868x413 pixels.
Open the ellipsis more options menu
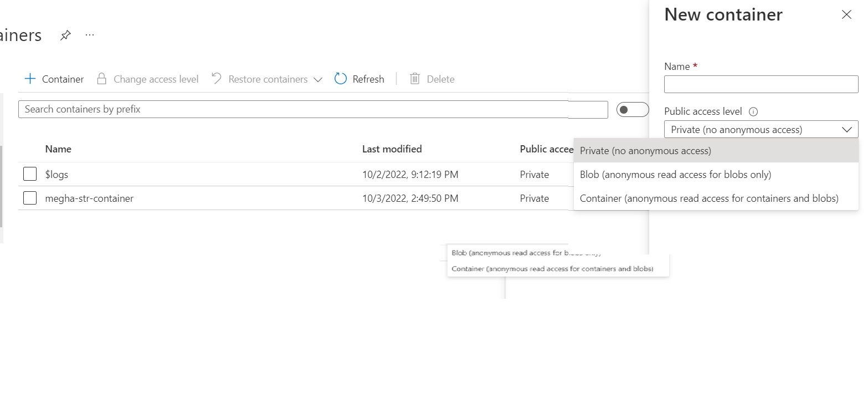(89, 35)
